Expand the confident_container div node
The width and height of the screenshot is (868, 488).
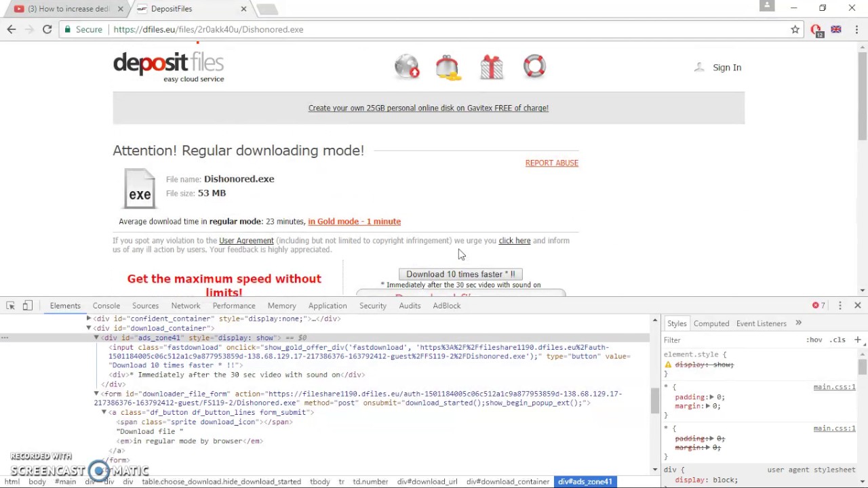88,319
